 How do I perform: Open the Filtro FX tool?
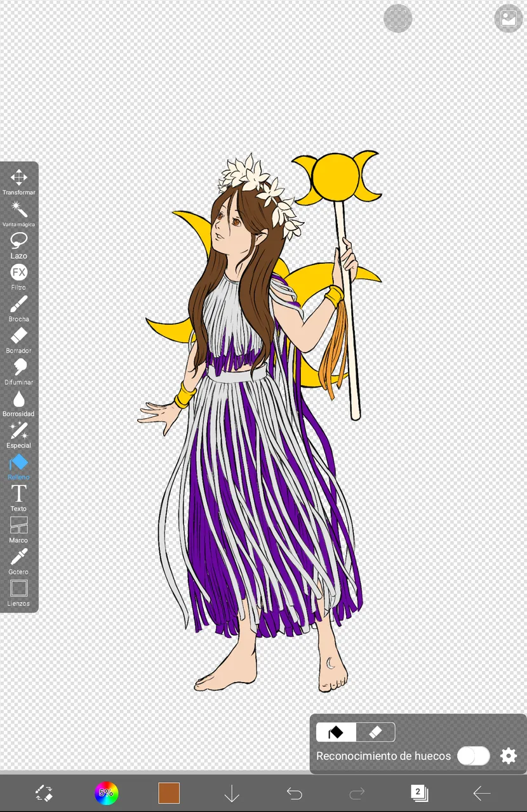tap(18, 277)
